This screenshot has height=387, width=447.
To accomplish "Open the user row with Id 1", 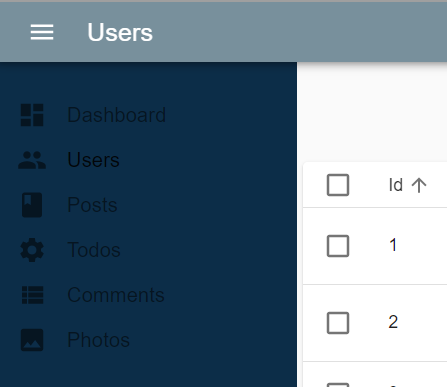I will point(375,246).
